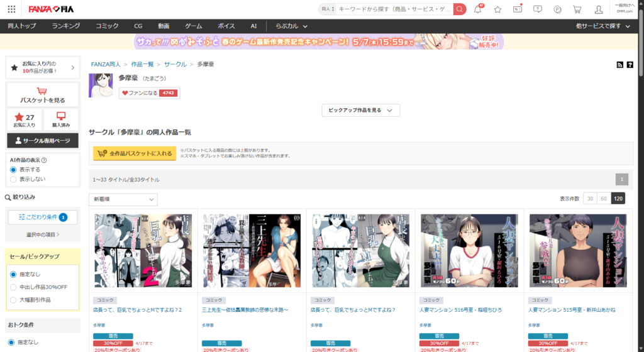
Task: Open the 新着順 sort dropdown
Action: 123,199
